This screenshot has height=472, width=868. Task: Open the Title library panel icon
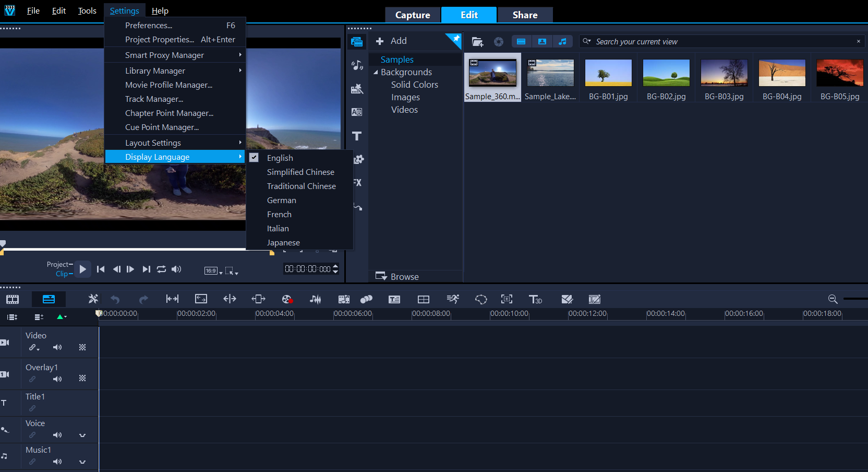(357, 136)
